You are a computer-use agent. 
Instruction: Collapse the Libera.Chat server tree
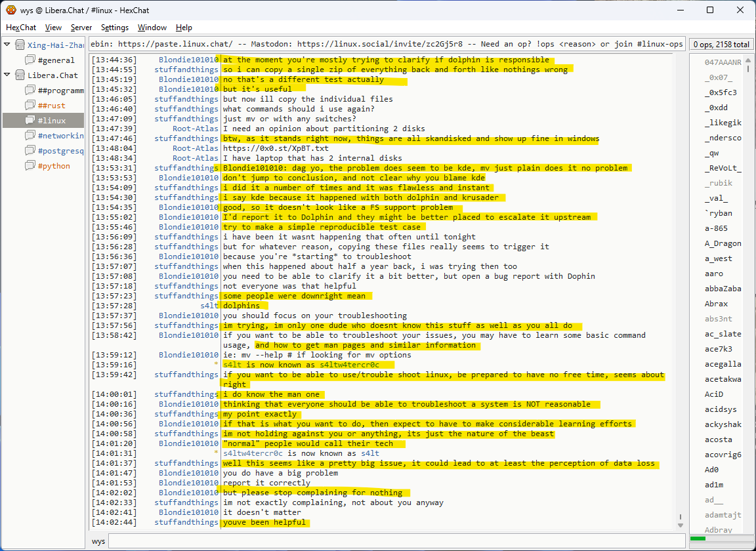click(x=7, y=75)
